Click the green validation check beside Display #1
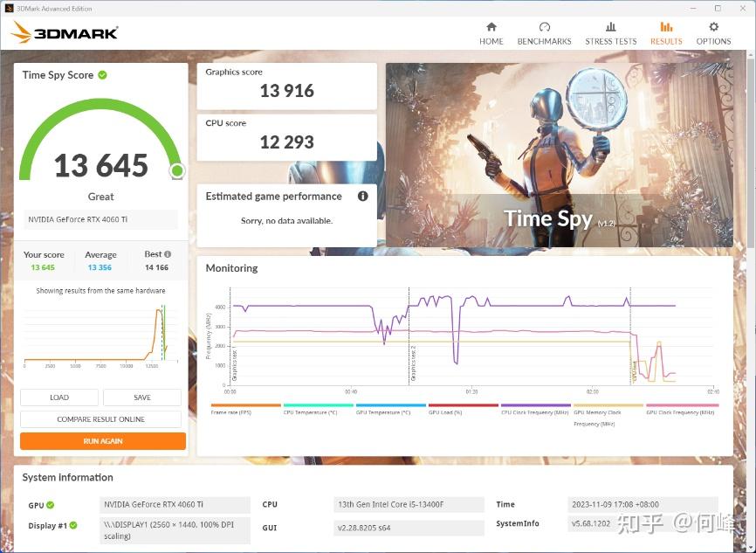Viewport: 756px width, 553px height. tap(73, 525)
